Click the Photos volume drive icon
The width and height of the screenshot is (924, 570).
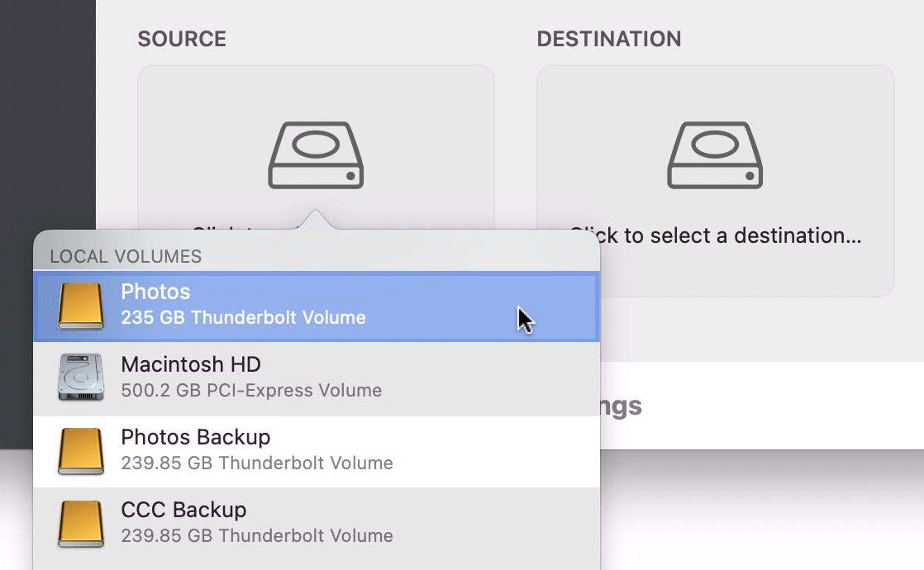pos(81,306)
